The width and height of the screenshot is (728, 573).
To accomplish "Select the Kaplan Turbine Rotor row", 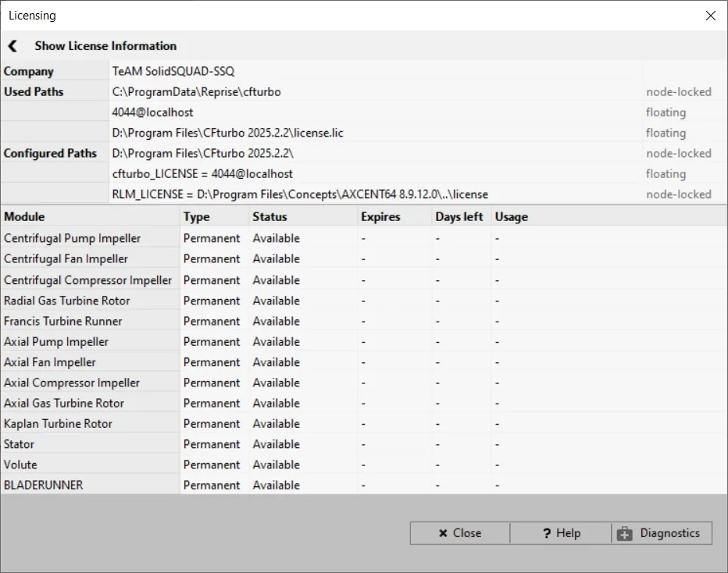I will click(364, 423).
